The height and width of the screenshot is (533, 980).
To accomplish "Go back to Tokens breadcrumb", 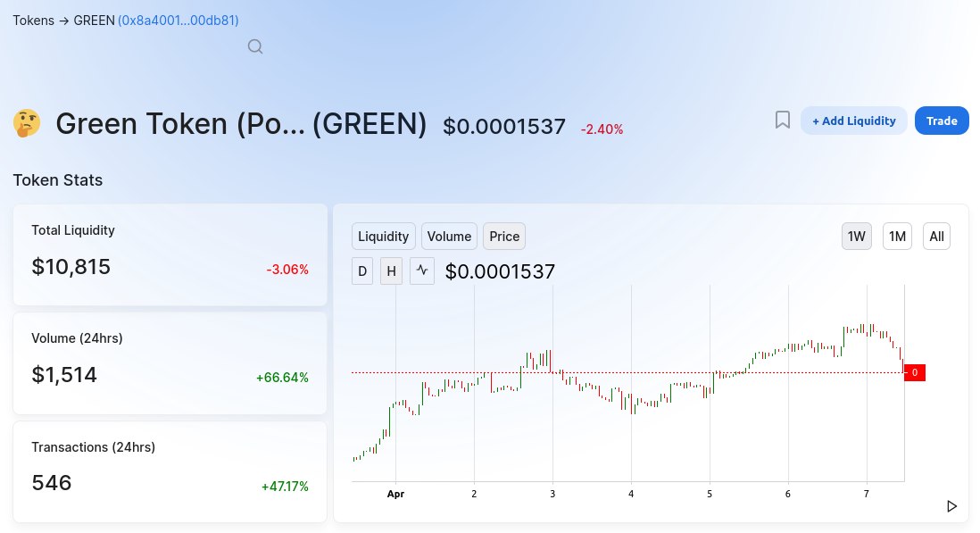I will point(34,21).
